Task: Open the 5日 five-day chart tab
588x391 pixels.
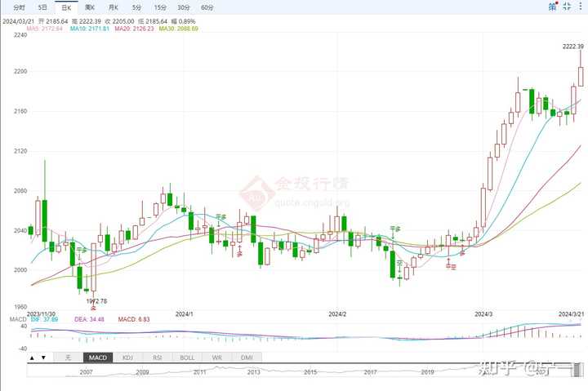Action: [42, 7]
